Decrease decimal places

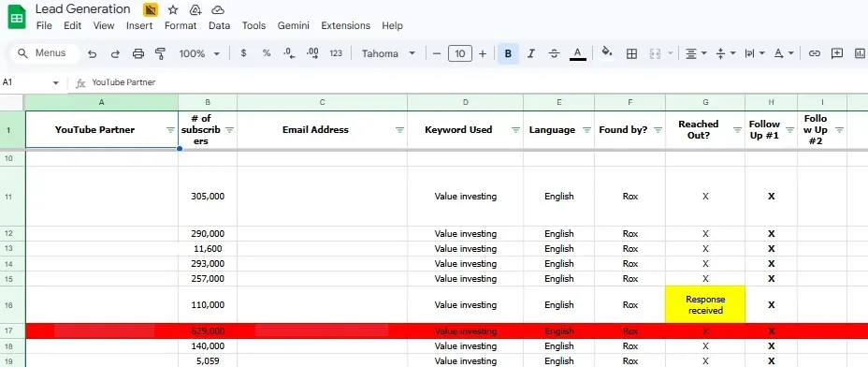tap(289, 53)
